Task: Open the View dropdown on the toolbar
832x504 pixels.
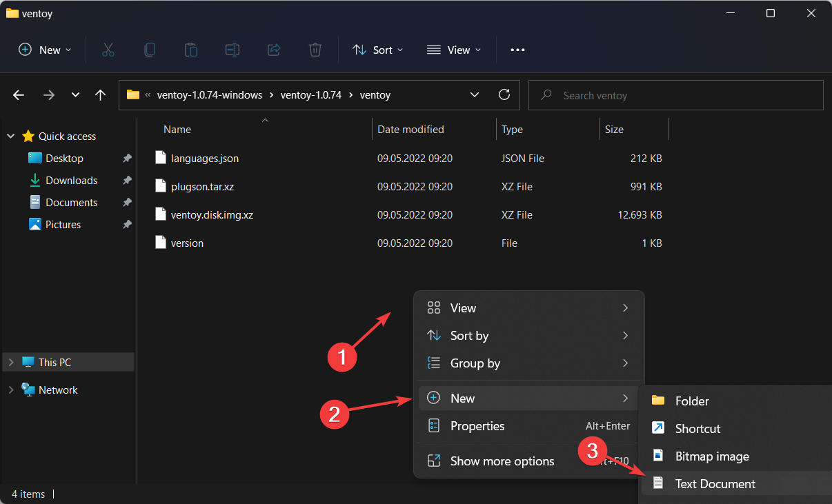Action: [453, 49]
